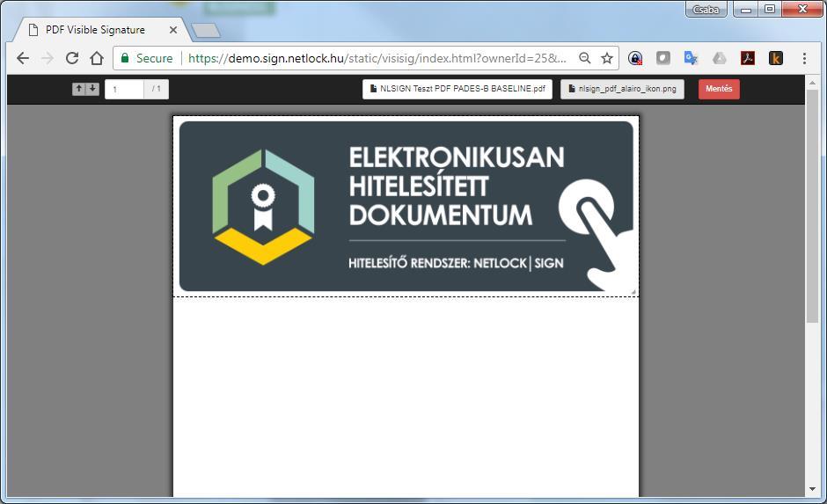Click the page number input field
Viewport: 827px width, 504px height.
coord(124,89)
